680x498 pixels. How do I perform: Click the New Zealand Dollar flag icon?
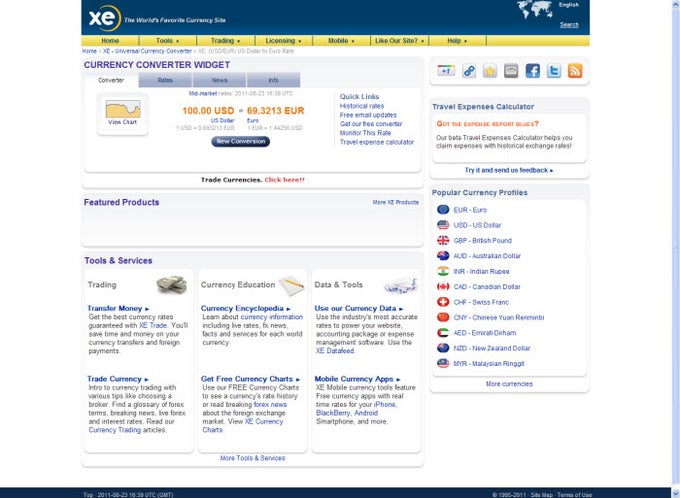443,348
